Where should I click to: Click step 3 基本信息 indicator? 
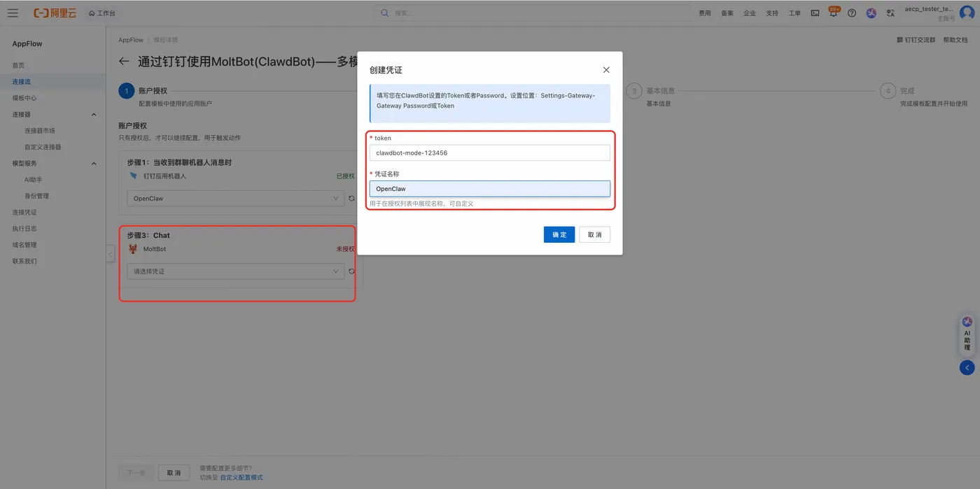point(633,91)
